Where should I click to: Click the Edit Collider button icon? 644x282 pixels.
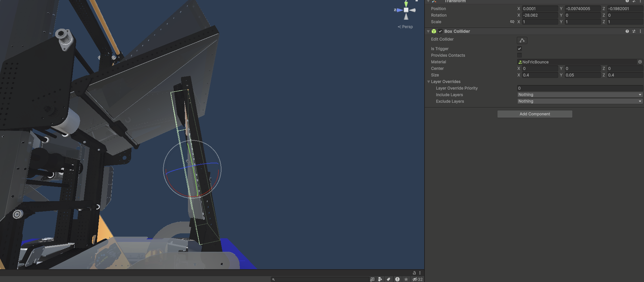(522, 40)
